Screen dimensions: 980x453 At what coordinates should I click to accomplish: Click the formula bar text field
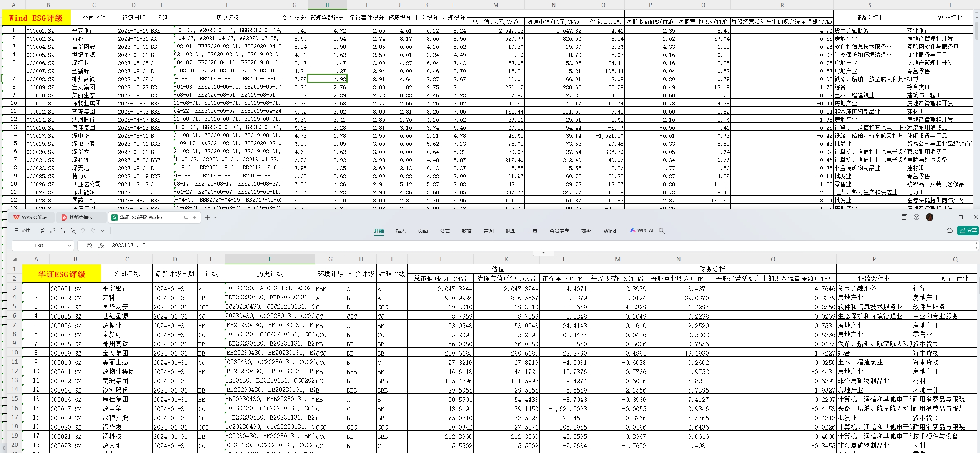[x=538, y=246]
